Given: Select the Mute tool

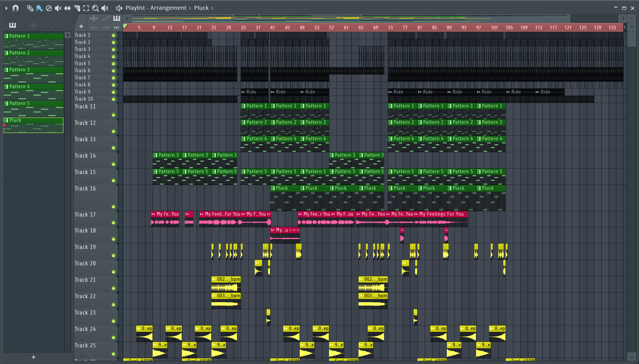Looking at the screenshot, I should (58, 8).
